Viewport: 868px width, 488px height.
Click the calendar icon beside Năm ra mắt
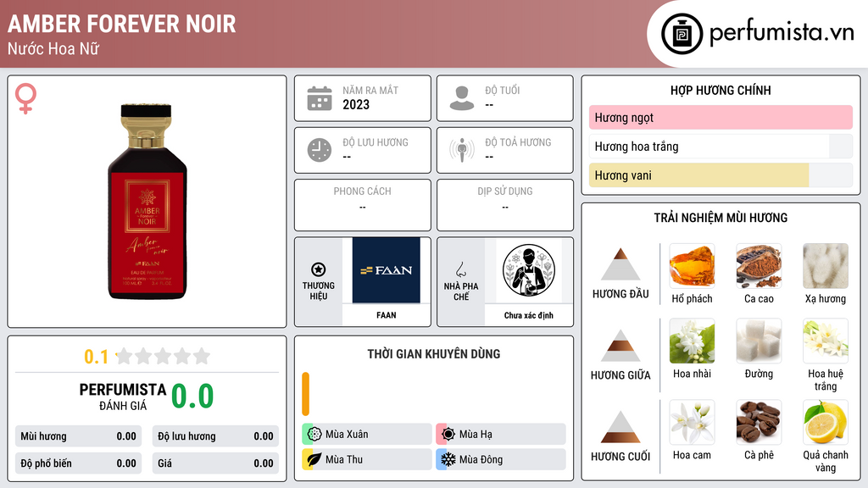click(x=320, y=98)
